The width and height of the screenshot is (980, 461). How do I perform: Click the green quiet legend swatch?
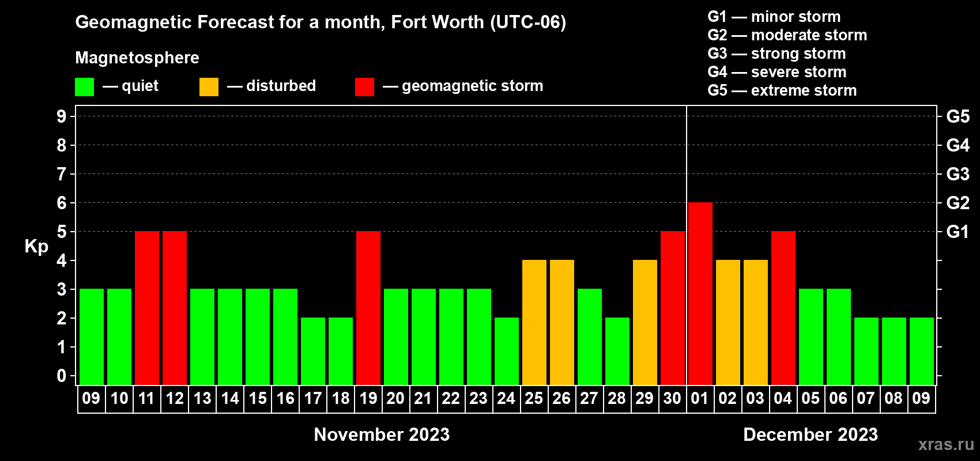tap(85, 87)
